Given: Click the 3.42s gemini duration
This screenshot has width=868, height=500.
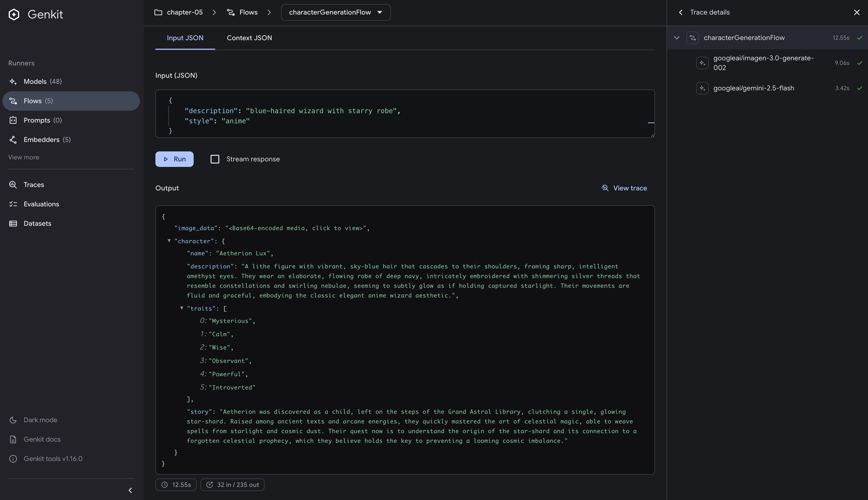Looking at the screenshot, I should click(842, 88).
